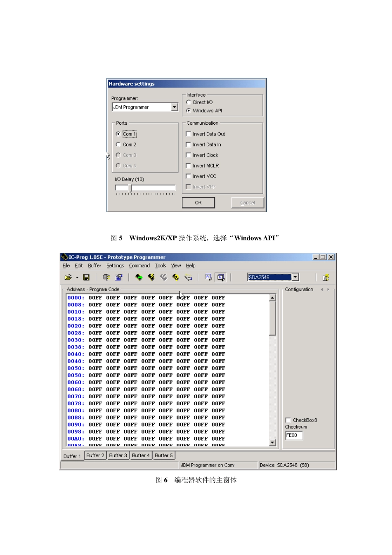Open the Help menu

tap(191, 266)
